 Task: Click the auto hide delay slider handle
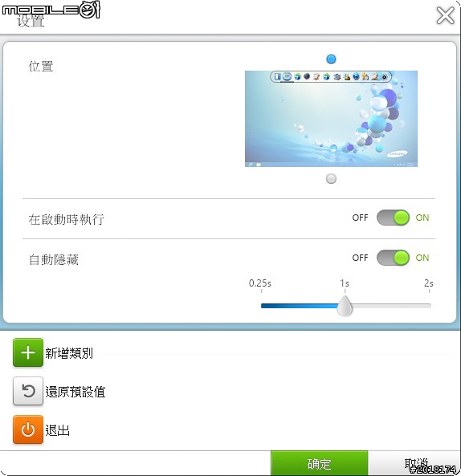pos(345,306)
